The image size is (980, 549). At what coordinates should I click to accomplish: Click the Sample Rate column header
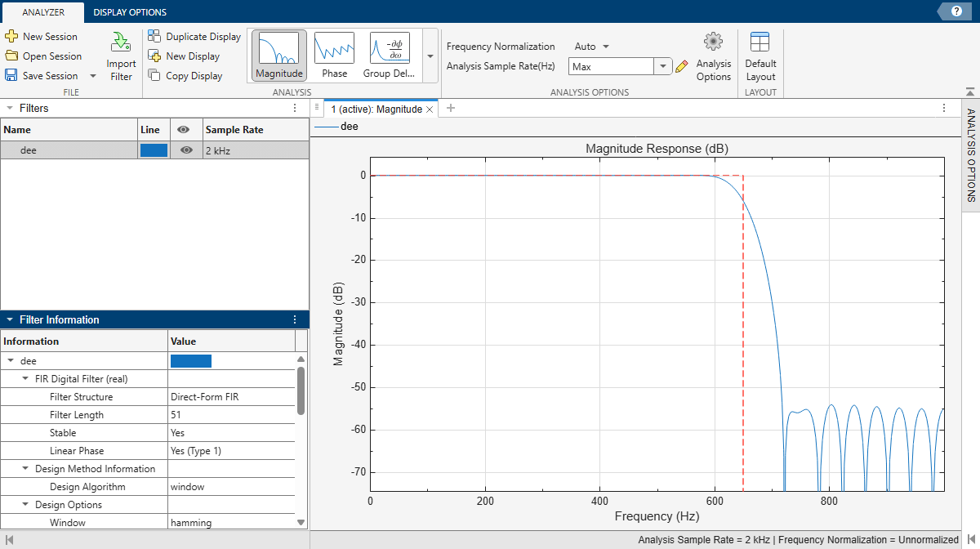point(256,129)
